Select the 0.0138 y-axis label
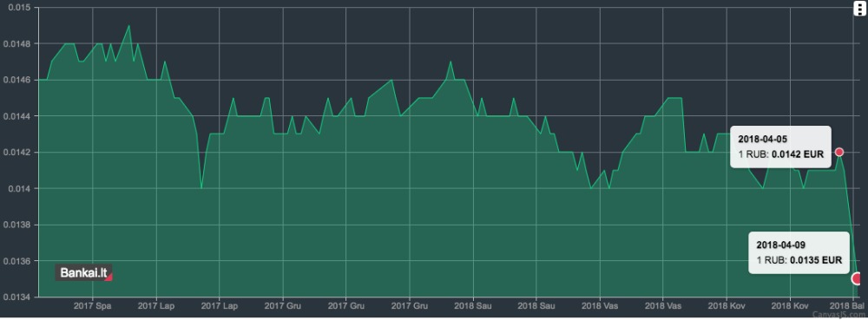 pyautogui.click(x=16, y=225)
